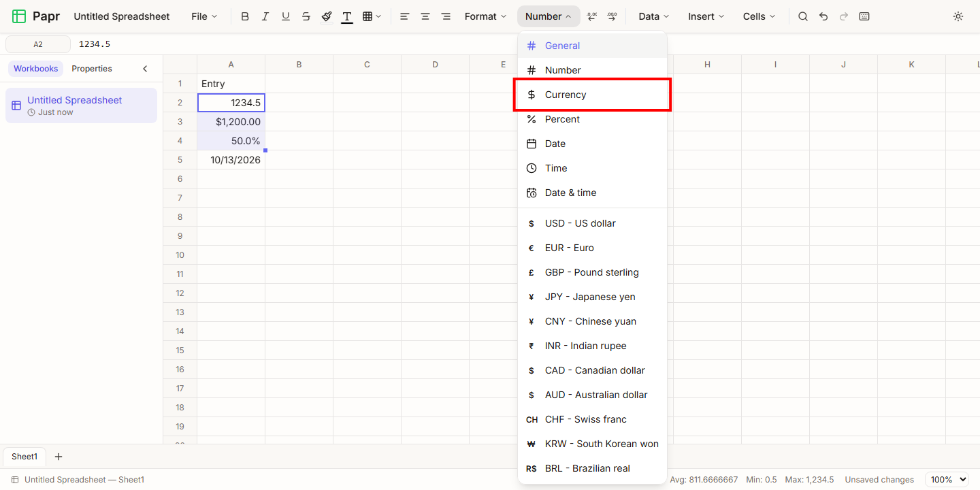Switch to the Properties sidebar tab
This screenshot has width=980, height=490.
click(x=92, y=69)
